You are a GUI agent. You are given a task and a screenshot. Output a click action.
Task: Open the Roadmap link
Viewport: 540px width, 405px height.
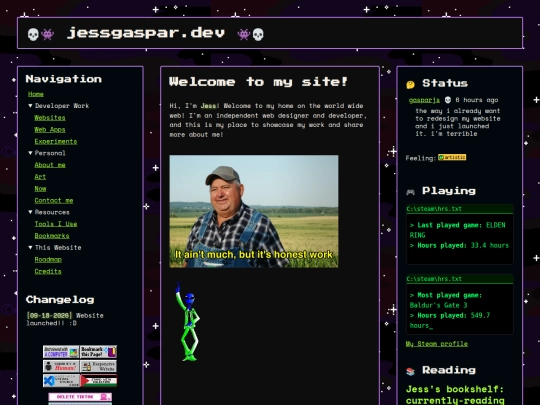[48, 260]
